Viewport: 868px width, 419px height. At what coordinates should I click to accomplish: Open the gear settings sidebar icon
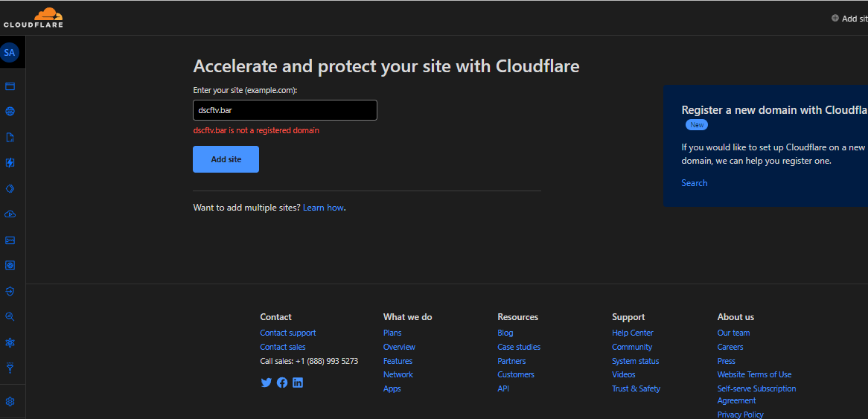tap(10, 402)
